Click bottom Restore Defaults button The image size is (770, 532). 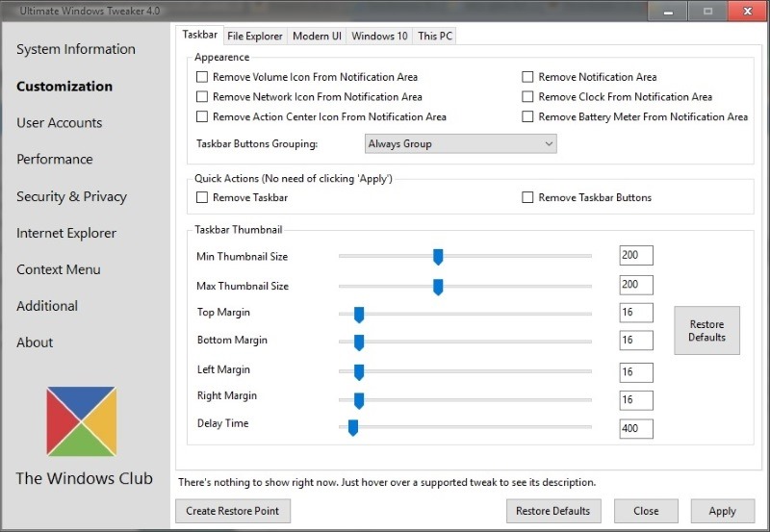[x=552, y=511]
